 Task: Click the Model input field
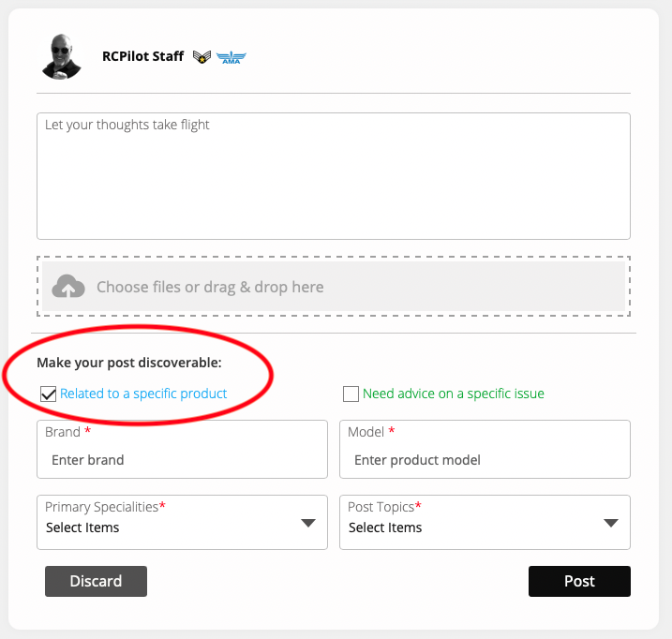click(485, 460)
